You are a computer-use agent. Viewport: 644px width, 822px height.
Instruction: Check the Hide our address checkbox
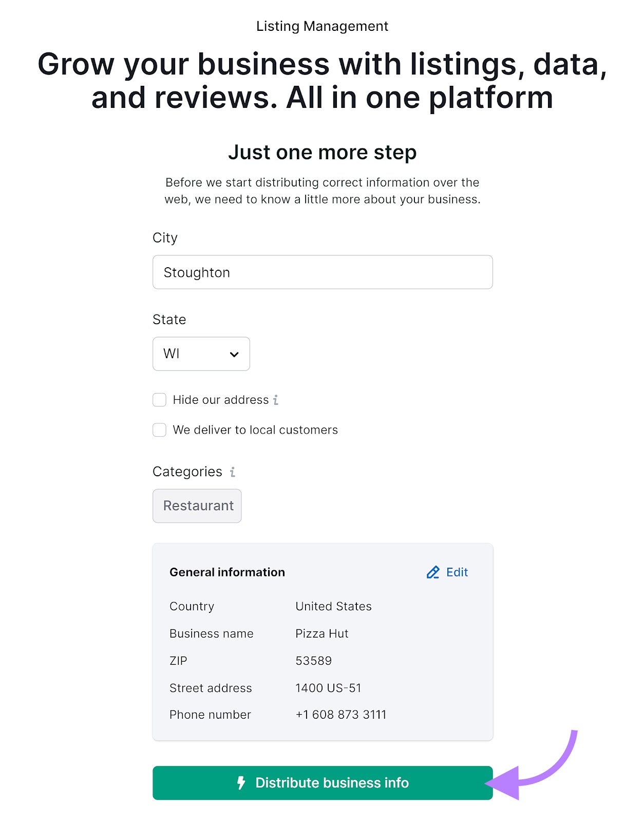(x=159, y=400)
